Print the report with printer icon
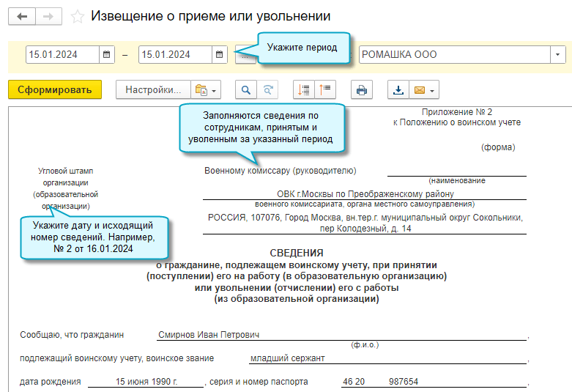 362,90
